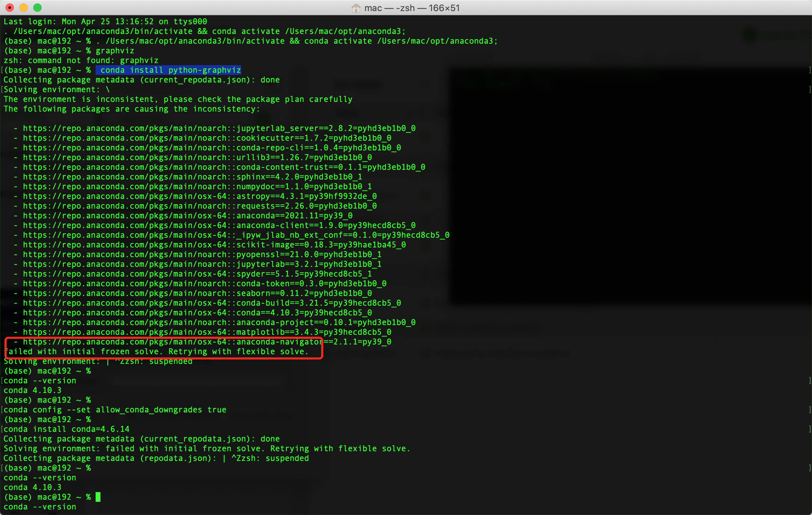
Task: Minimize the terminal with yellow button
Action: (24, 8)
